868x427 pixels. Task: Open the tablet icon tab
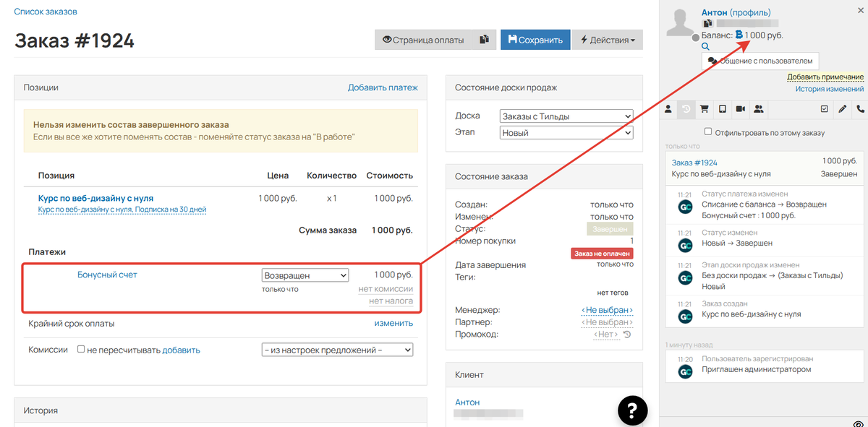(722, 109)
